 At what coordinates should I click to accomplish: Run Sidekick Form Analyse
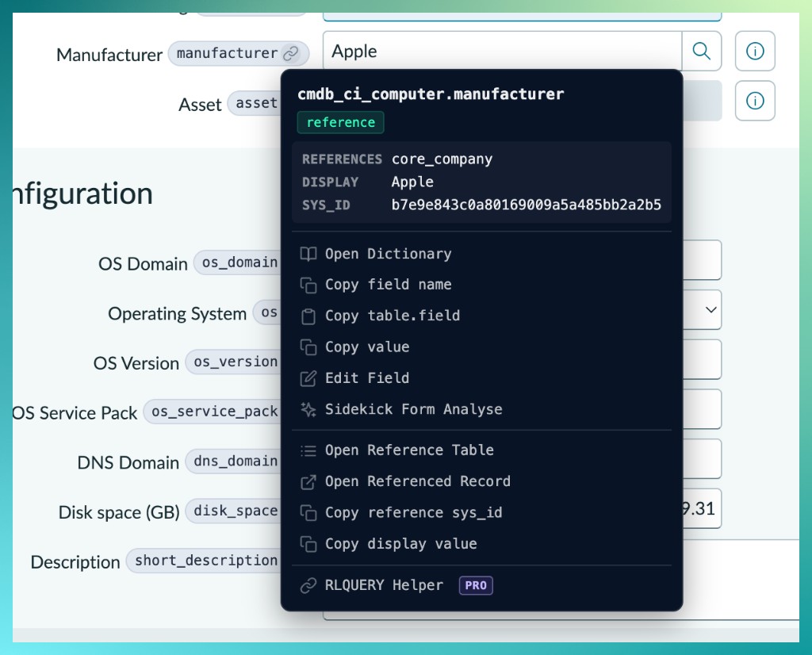click(481, 409)
